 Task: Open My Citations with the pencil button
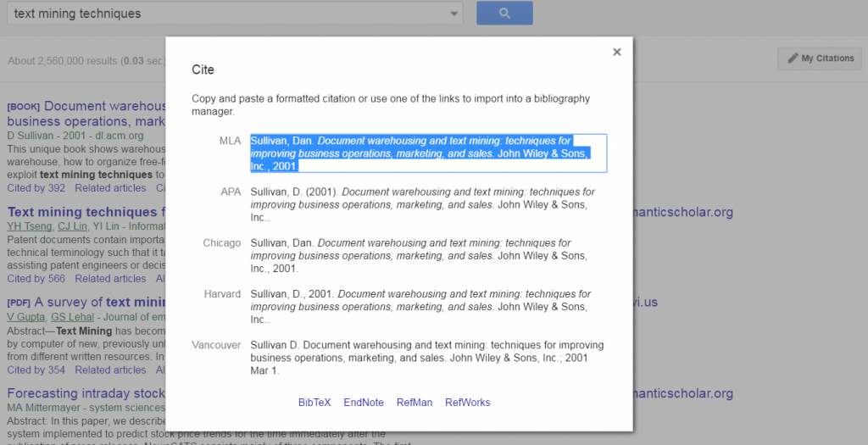point(820,58)
